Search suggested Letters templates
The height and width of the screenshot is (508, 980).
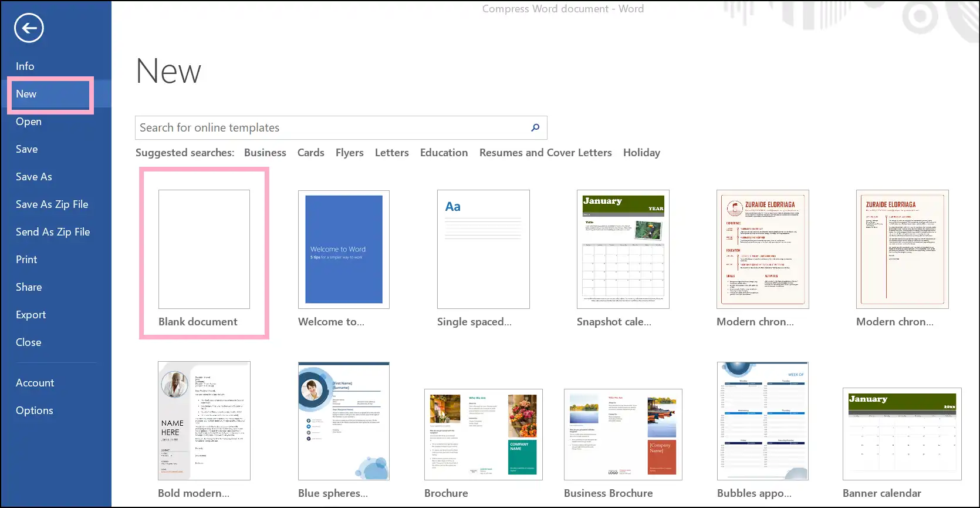tap(392, 153)
